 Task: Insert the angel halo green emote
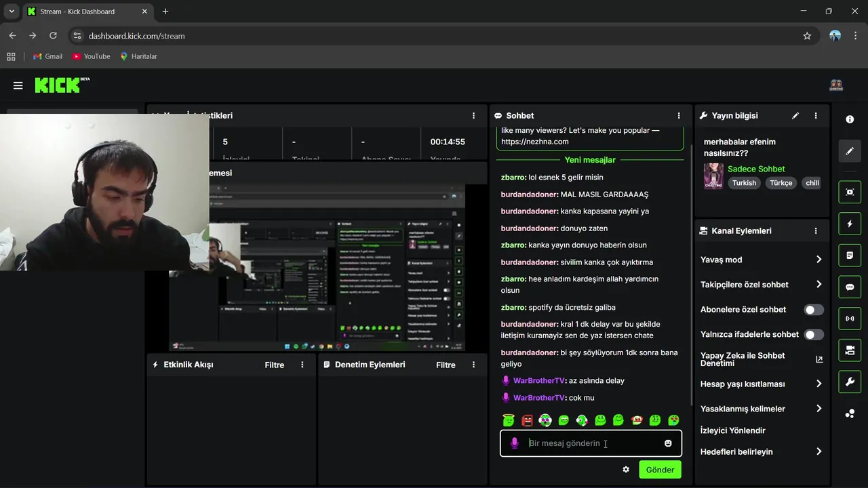pos(509,420)
